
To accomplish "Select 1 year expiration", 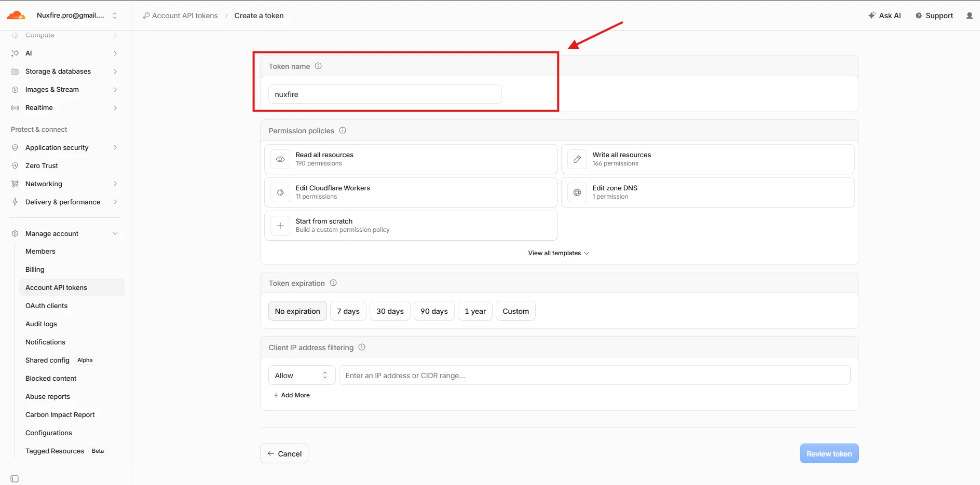I will point(475,311).
